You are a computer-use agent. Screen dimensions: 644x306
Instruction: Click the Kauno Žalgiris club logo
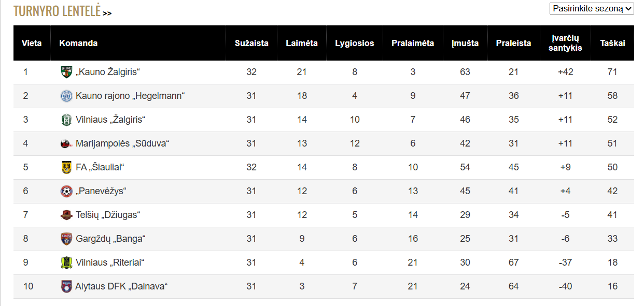(66, 72)
